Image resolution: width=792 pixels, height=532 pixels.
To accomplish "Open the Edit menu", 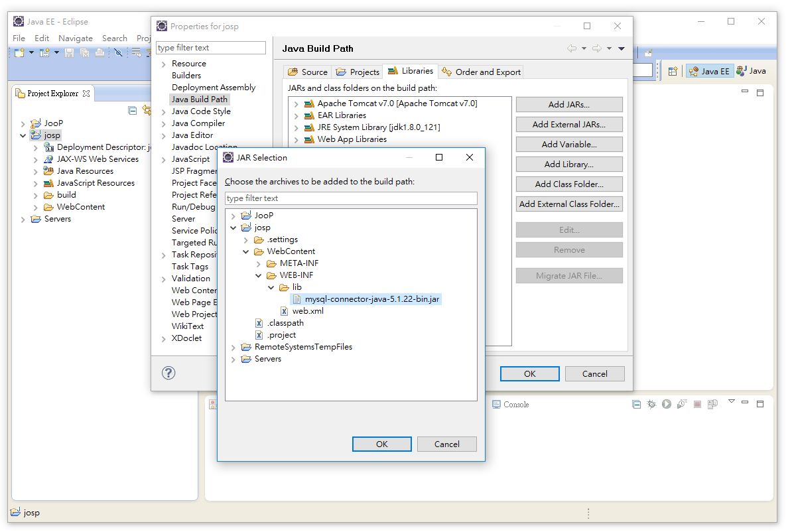I will click(x=42, y=38).
